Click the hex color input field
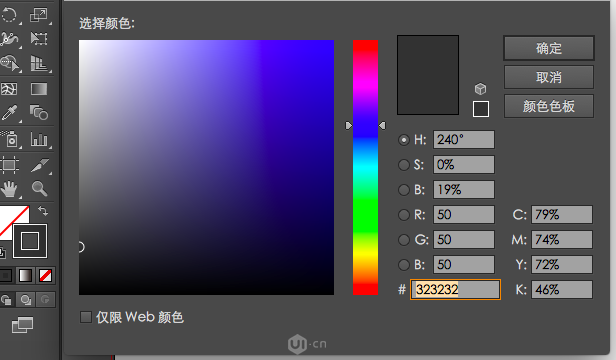Viewport: 616px width, 360px height. coord(455,290)
